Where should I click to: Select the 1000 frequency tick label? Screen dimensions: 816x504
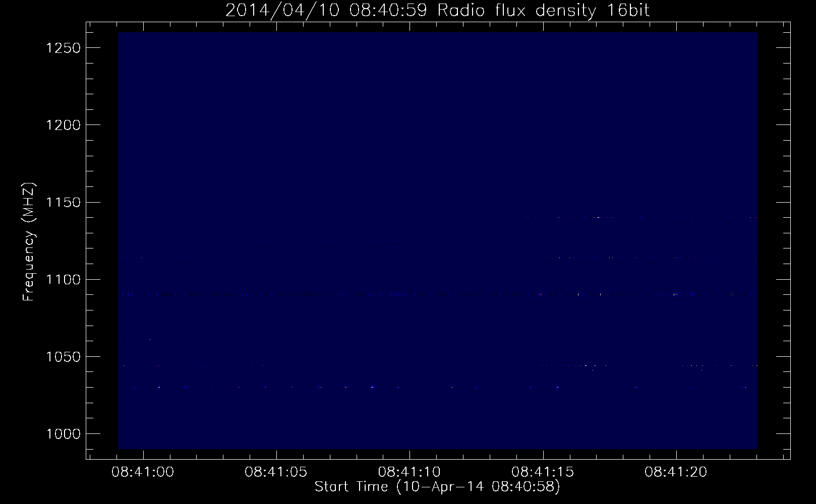click(x=64, y=434)
